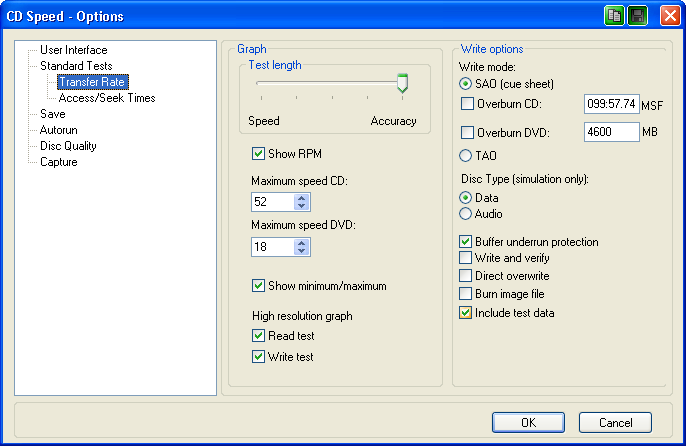Open the Disc Quality options page
686x446 pixels.
[68, 146]
